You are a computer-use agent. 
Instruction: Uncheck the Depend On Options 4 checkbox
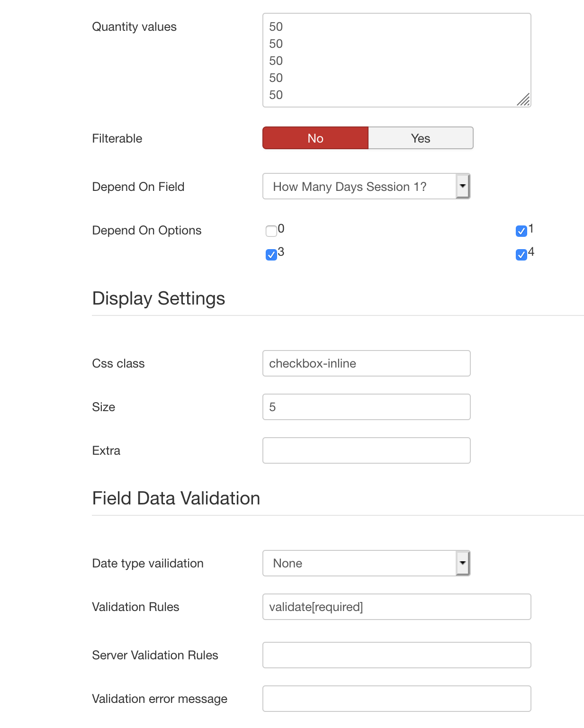[x=521, y=255]
